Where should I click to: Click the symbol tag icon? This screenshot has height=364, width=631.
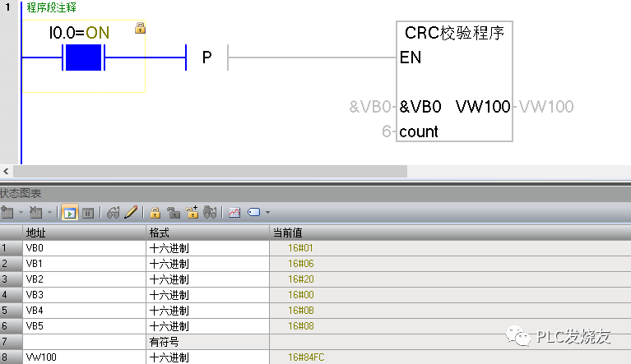pos(254,212)
